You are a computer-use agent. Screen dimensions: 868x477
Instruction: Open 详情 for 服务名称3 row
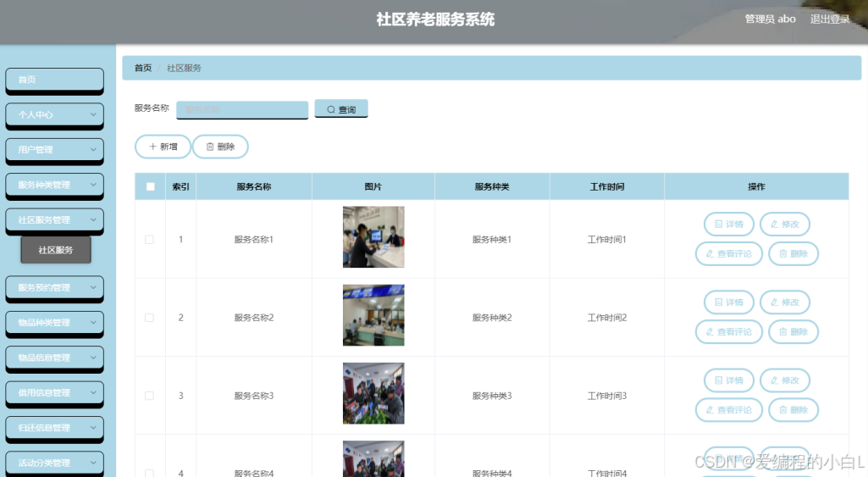click(x=728, y=380)
